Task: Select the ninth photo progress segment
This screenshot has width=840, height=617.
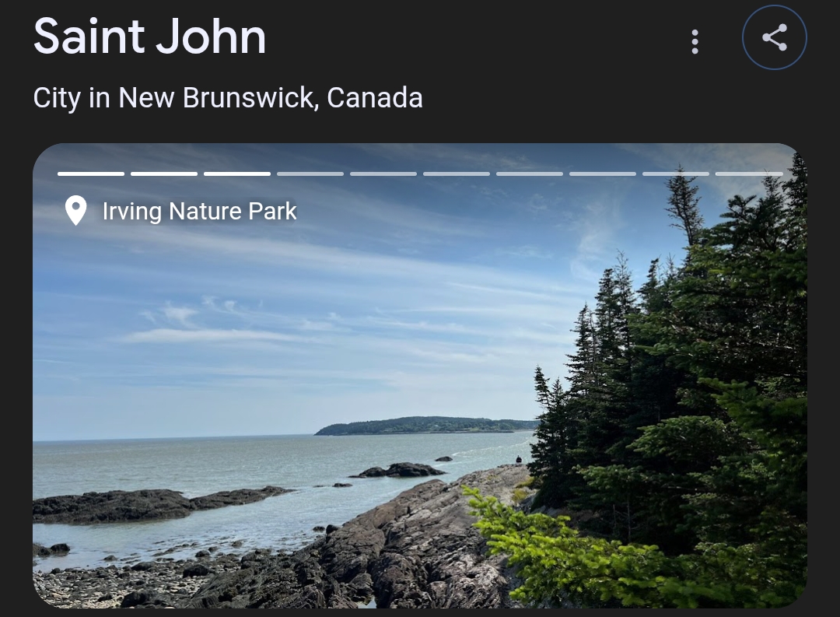Action: (676, 174)
